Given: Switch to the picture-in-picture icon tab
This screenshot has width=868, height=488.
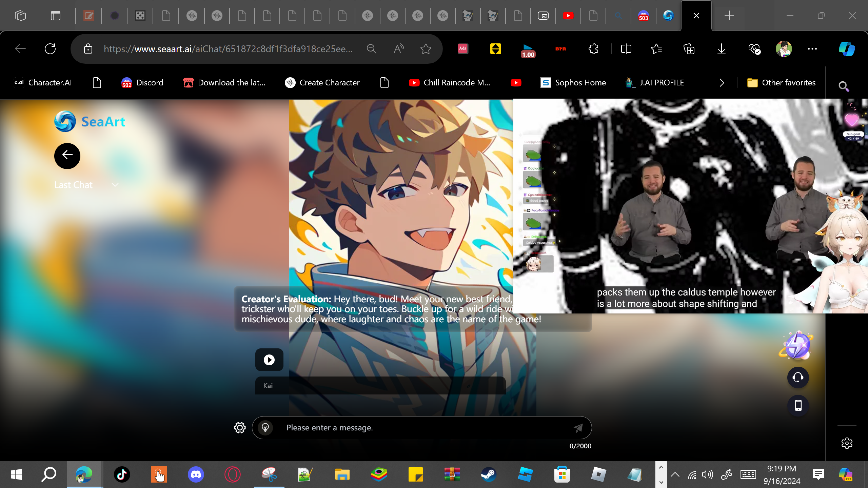Looking at the screenshot, I should (543, 16).
